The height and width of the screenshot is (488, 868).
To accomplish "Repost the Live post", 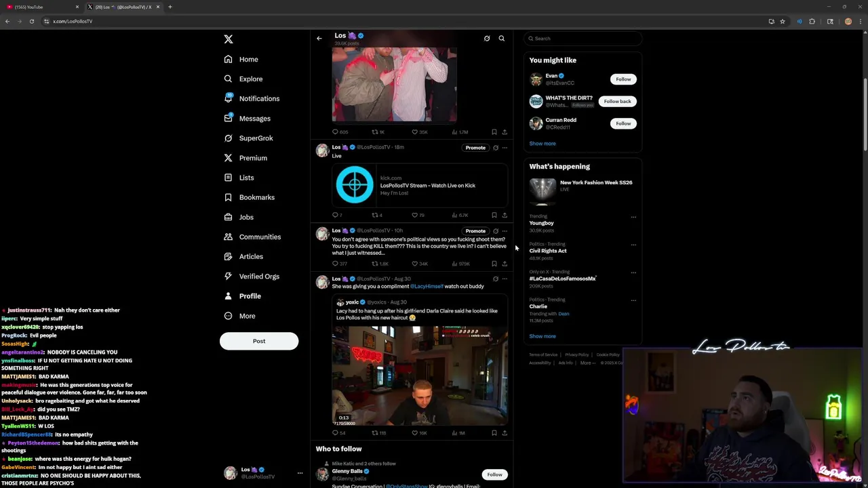I will (375, 216).
